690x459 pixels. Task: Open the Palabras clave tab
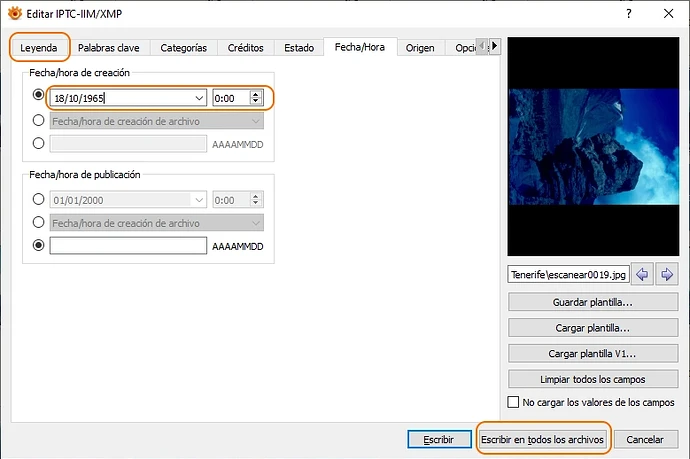(x=108, y=48)
